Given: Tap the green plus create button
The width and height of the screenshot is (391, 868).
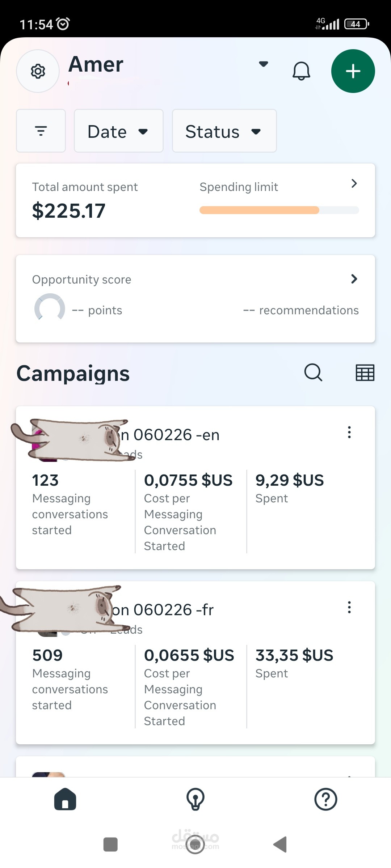Looking at the screenshot, I should click(x=353, y=71).
